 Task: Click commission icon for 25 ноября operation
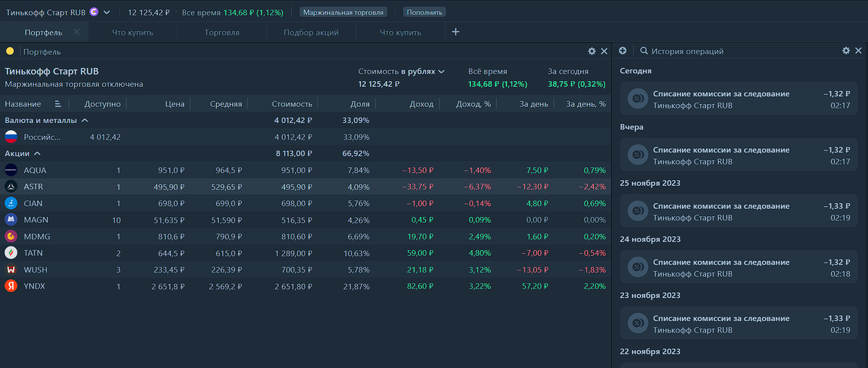(x=637, y=211)
